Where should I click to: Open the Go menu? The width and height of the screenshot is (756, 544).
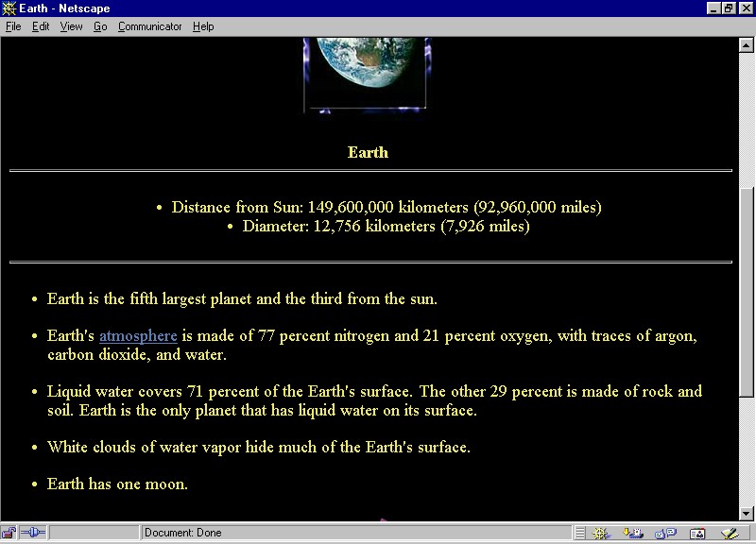pyautogui.click(x=100, y=26)
